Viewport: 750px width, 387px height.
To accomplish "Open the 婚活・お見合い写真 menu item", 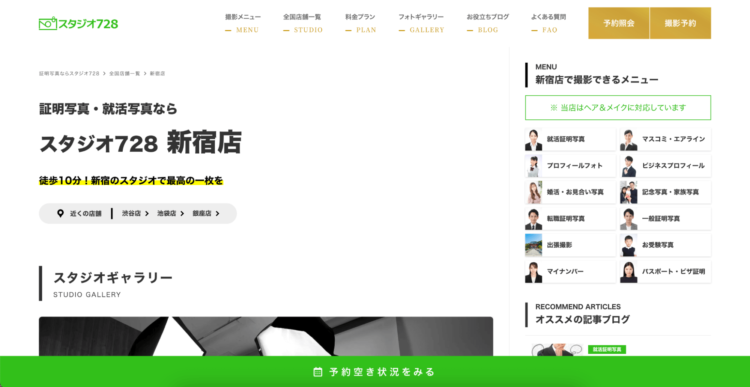I will click(570, 192).
